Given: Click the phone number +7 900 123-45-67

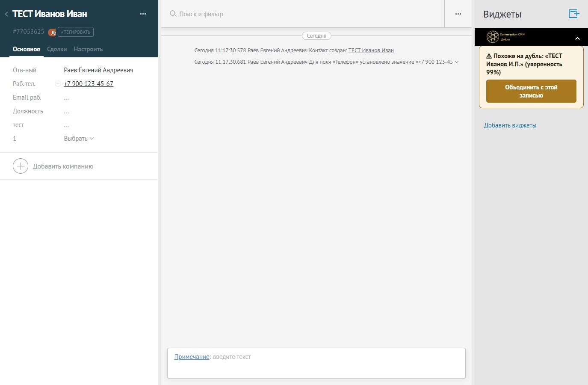Looking at the screenshot, I should [89, 84].
